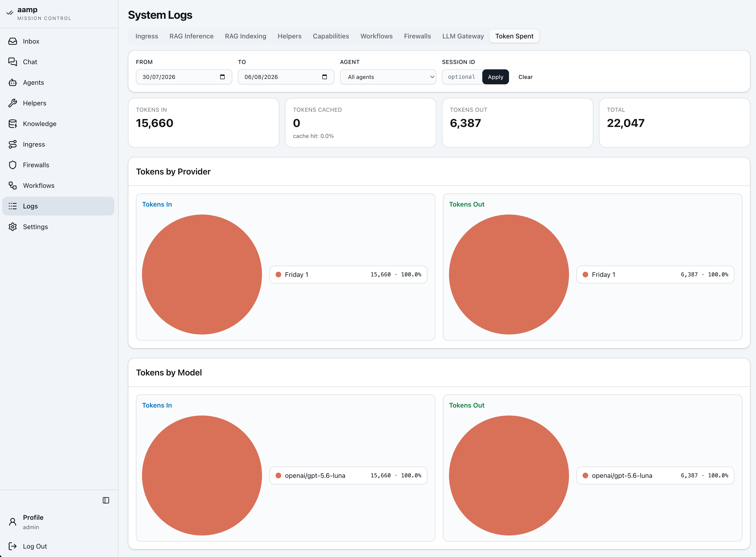This screenshot has height=557, width=756.
Task: Open the Knowledge section
Action: point(39,124)
